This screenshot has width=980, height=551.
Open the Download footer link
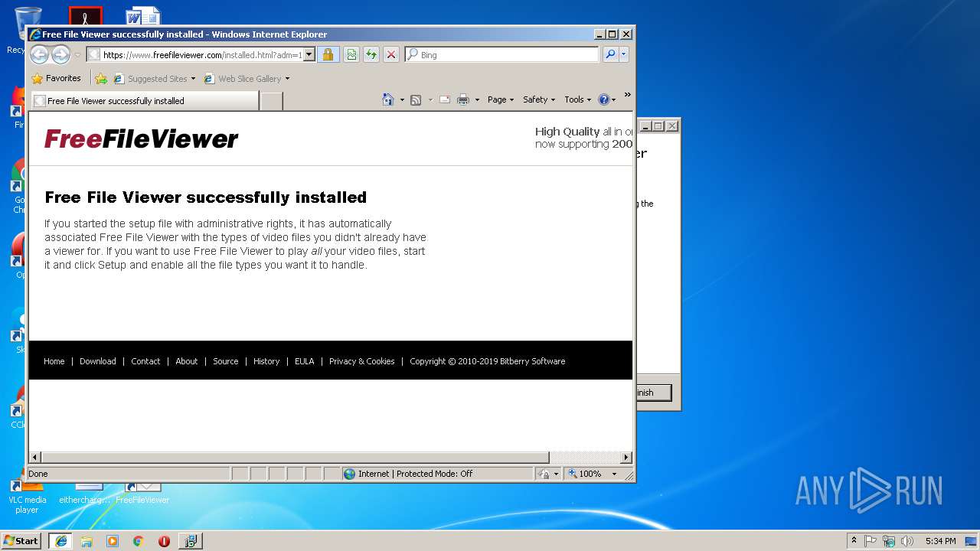pyautogui.click(x=98, y=361)
